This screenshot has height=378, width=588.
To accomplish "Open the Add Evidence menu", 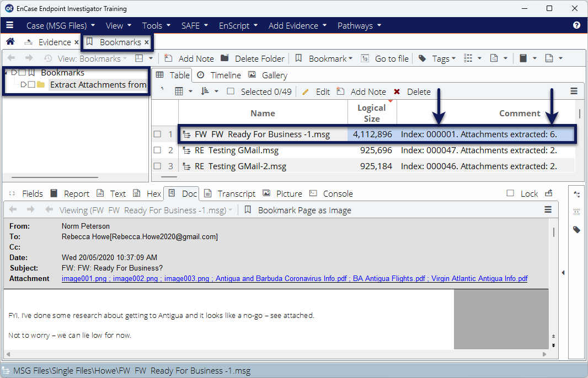I will [x=297, y=25].
